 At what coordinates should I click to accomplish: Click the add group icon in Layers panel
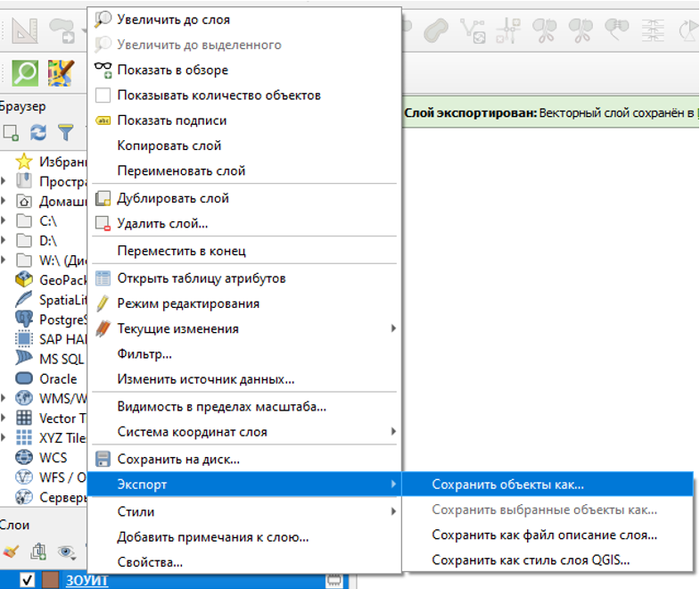point(38,552)
